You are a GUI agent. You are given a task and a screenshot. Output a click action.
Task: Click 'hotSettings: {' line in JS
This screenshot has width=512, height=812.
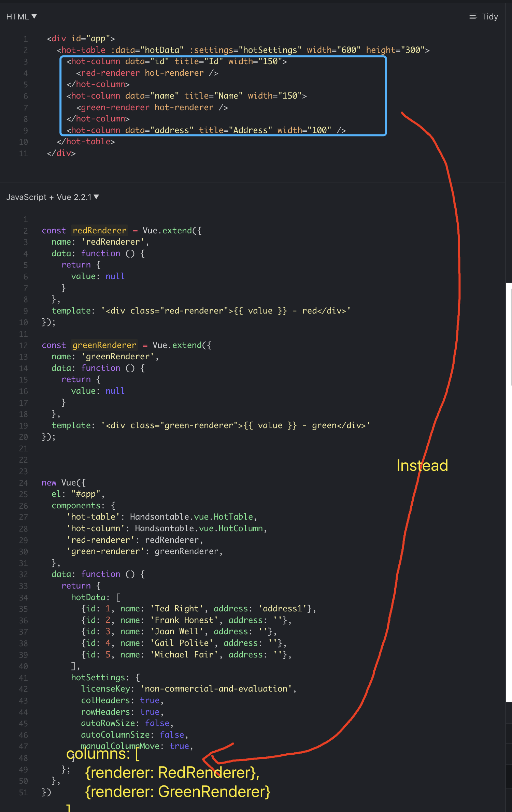tap(105, 678)
